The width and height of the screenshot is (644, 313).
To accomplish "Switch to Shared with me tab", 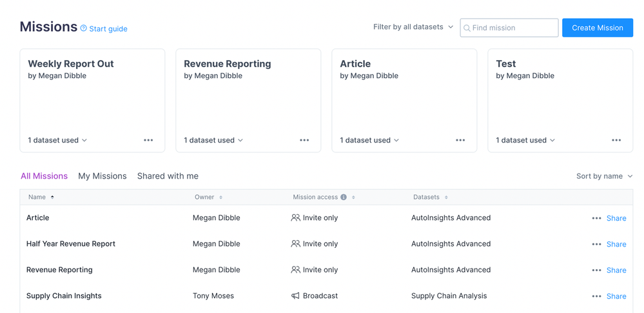I will click(168, 176).
